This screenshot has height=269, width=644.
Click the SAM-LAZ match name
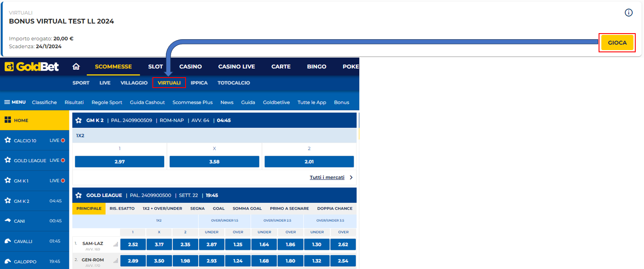click(x=92, y=243)
